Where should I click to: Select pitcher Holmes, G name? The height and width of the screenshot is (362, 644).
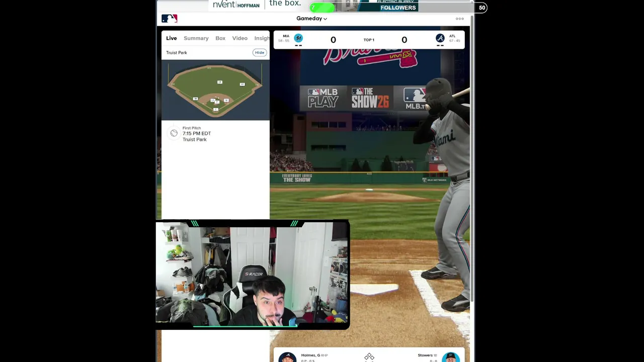point(310,355)
